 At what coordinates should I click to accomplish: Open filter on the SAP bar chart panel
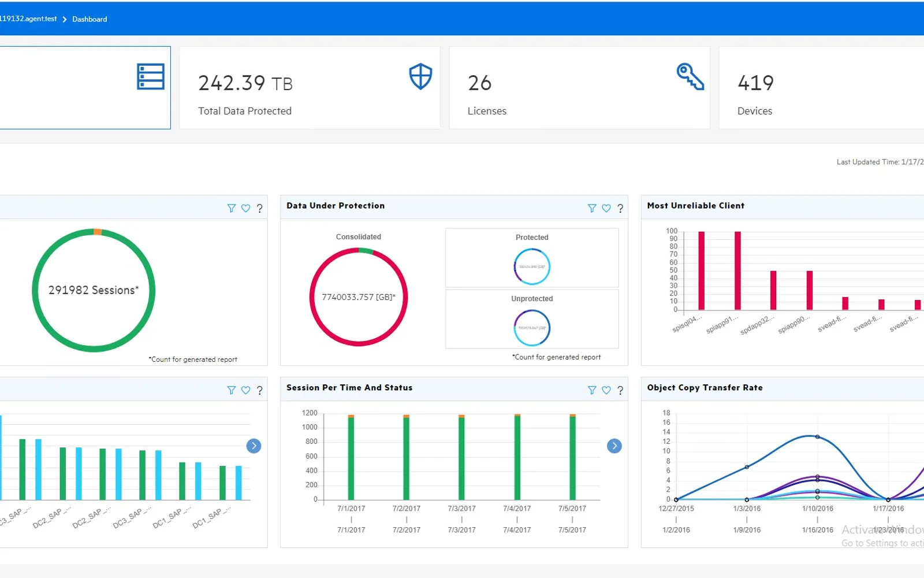(x=232, y=390)
